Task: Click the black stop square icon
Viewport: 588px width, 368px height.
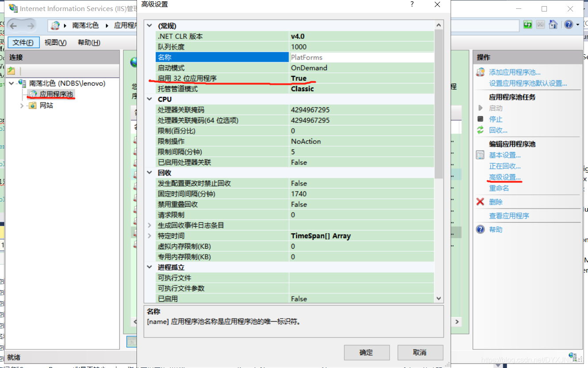Action: (480, 119)
